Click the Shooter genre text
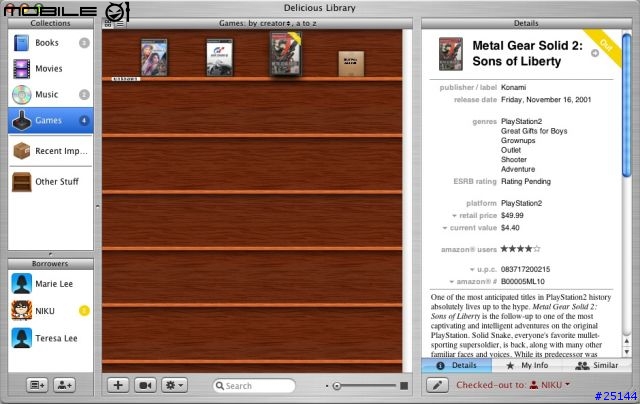The height and width of the screenshot is (404, 640). [x=514, y=160]
